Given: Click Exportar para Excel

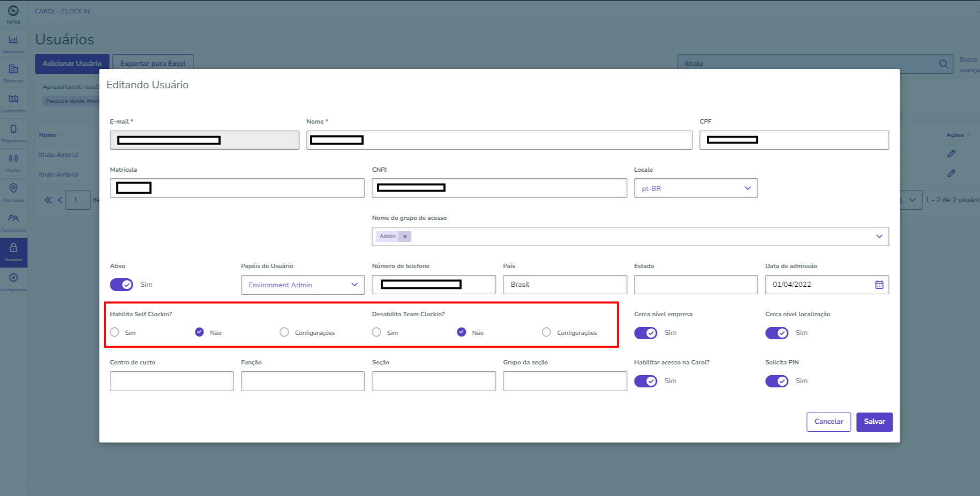Looking at the screenshot, I should pyautogui.click(x=153, y=63).
